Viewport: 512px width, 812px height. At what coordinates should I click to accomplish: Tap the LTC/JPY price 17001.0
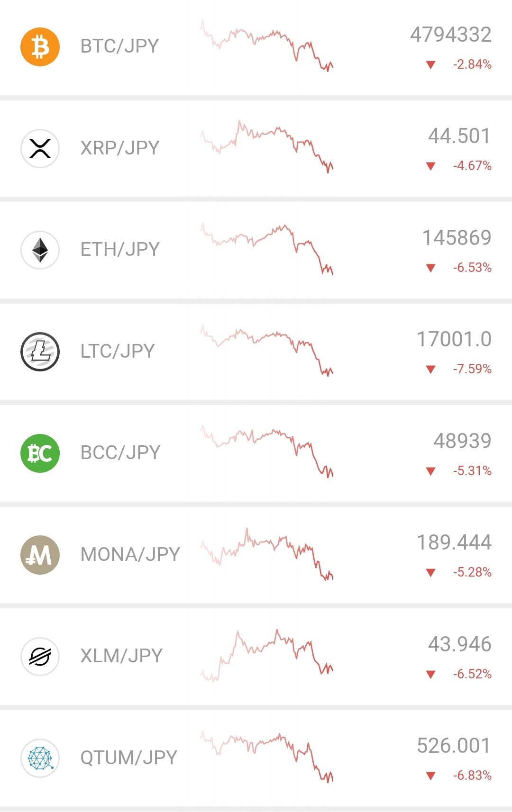454,339
